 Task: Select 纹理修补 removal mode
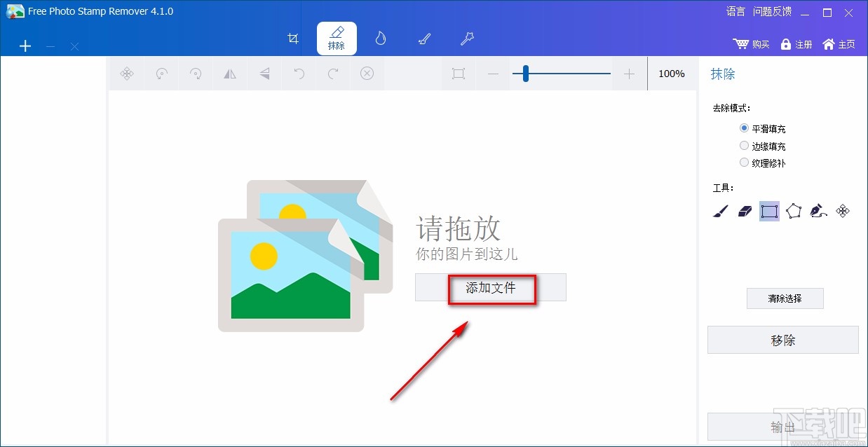tap(744, 162)
